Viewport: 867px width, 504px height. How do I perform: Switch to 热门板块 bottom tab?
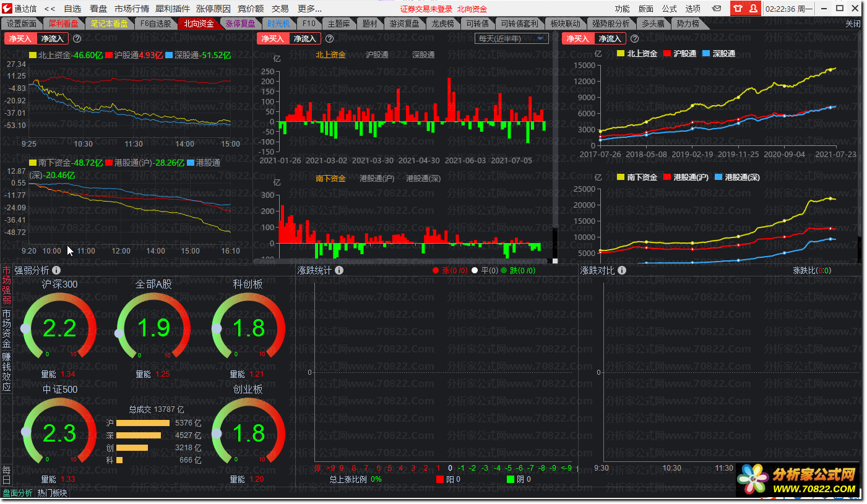coord(52,493)
